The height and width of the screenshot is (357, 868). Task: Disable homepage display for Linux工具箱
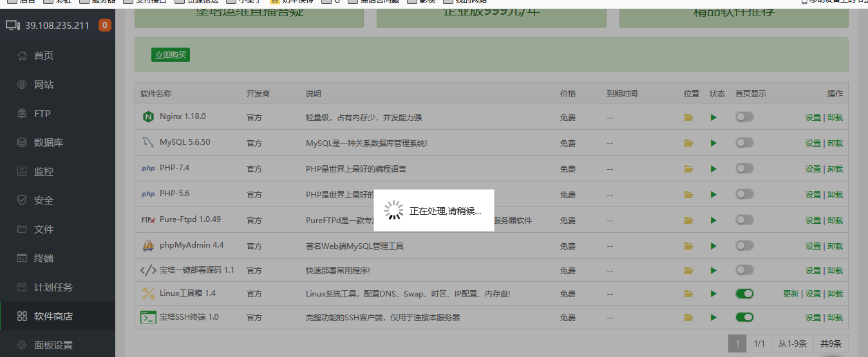click(x=744, y=294)
